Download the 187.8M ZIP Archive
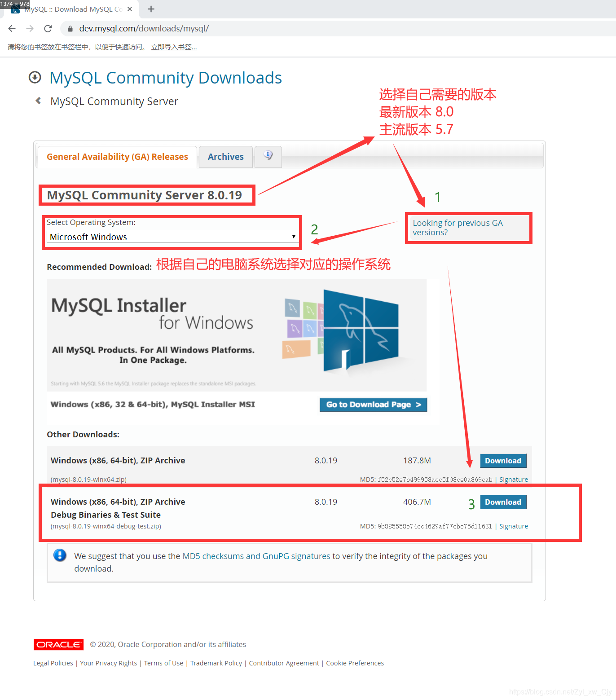This screenshot has height=700, width=616. point(503,461)
